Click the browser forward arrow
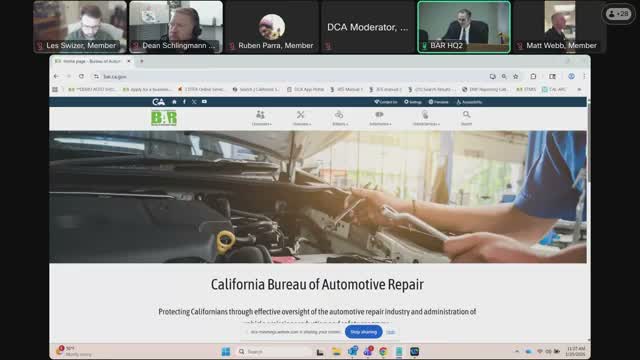This screenshot has height=360, width=640. pos(69,76)
